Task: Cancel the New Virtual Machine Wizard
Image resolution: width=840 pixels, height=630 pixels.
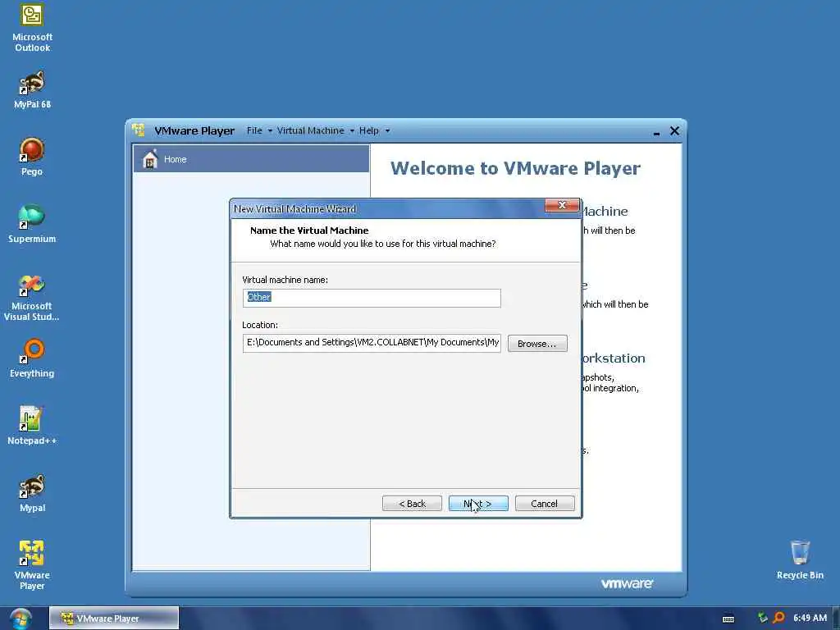Action: tap(545, 504)
